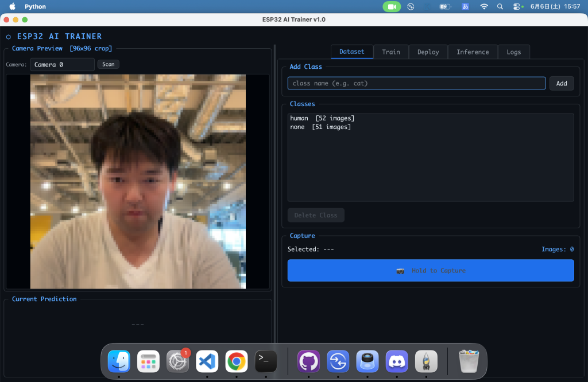This screenshot has width=588, height=382.
Task: Click the Images: 0 counter
Action: pos(557,249)
